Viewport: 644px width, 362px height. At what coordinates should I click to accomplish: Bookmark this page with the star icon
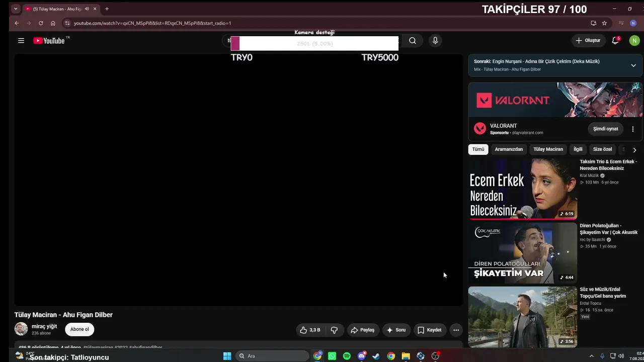coord(604,23)
